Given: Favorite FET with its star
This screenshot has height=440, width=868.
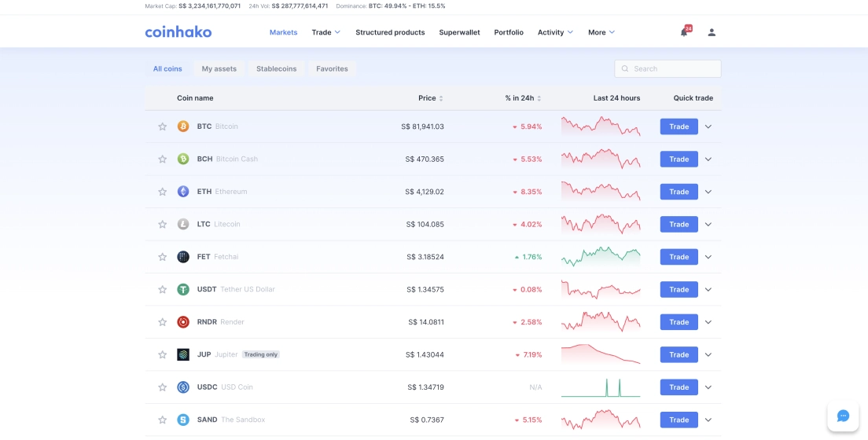Looking at the screenshot, I should click(x=162, y=257).
